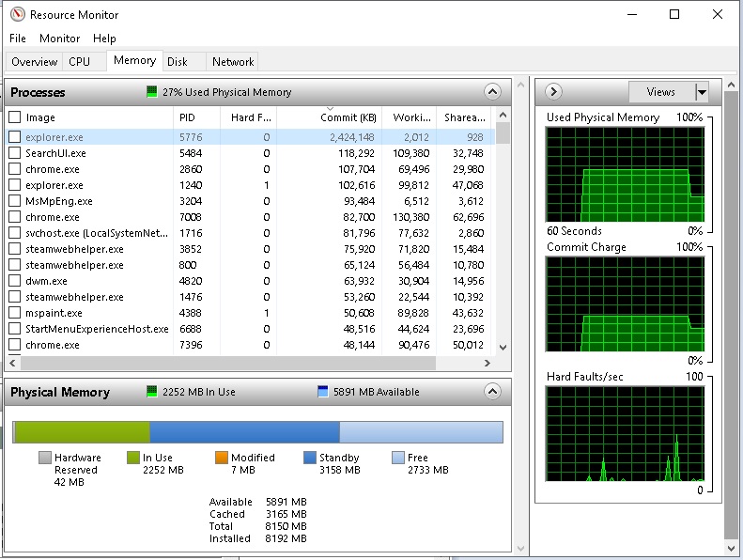Click the Hard Faults/sec graph
The width and height of the screenshot is (743, 560).
coord(625,434)
